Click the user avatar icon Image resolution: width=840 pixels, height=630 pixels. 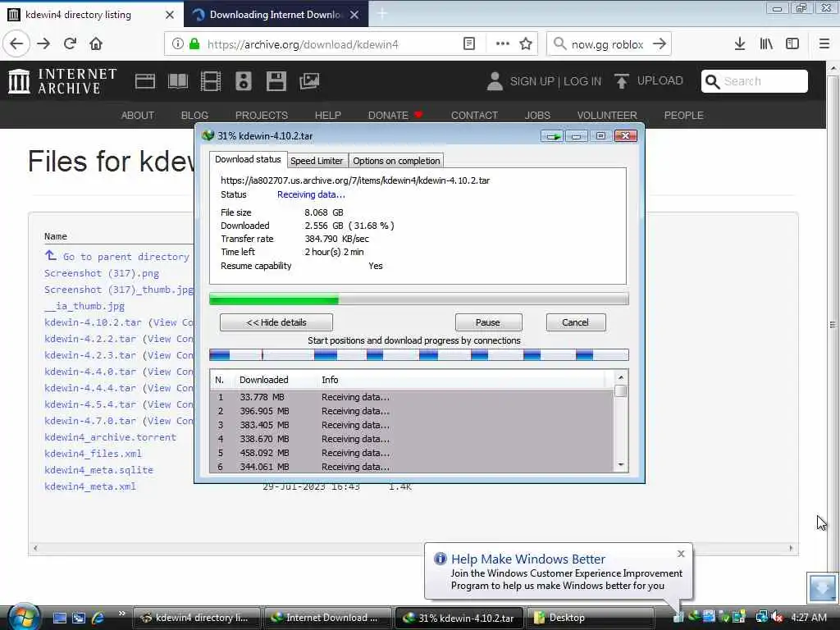tap(495, 81)
